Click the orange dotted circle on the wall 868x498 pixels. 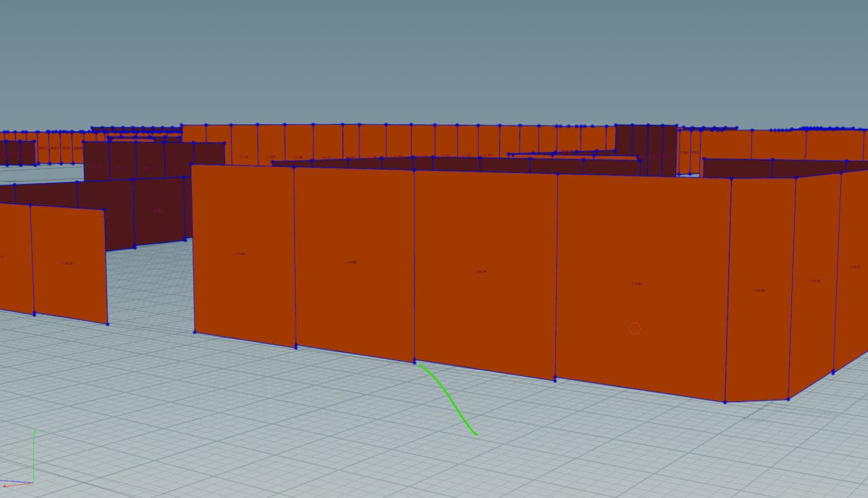634,328
